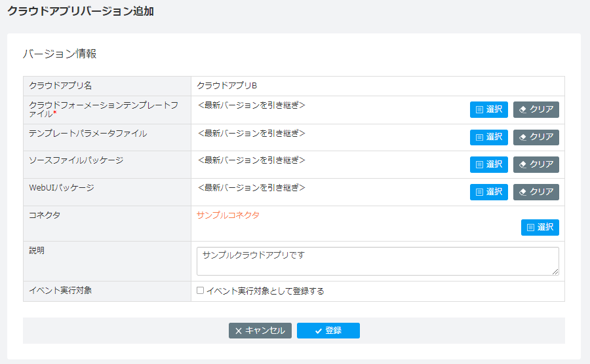Viewport: 590px width, 364px height.
Task: Click the バージョン情報 heading
Action: pyautogui.click(x=60, y=54)
